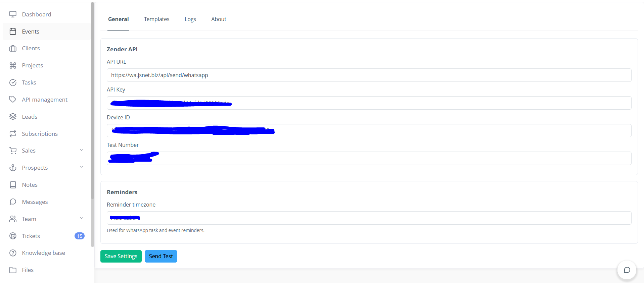Image resolution: width=644 pixels, height=283 pixels.
Task: Open Dashboard from the sidebar
Action: (x=37, y=14)
